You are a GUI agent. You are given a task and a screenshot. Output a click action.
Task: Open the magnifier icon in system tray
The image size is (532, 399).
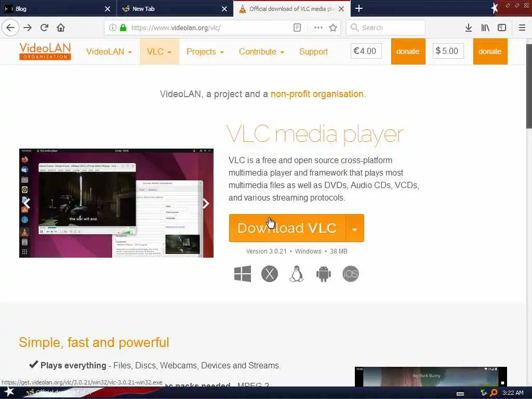494,393
